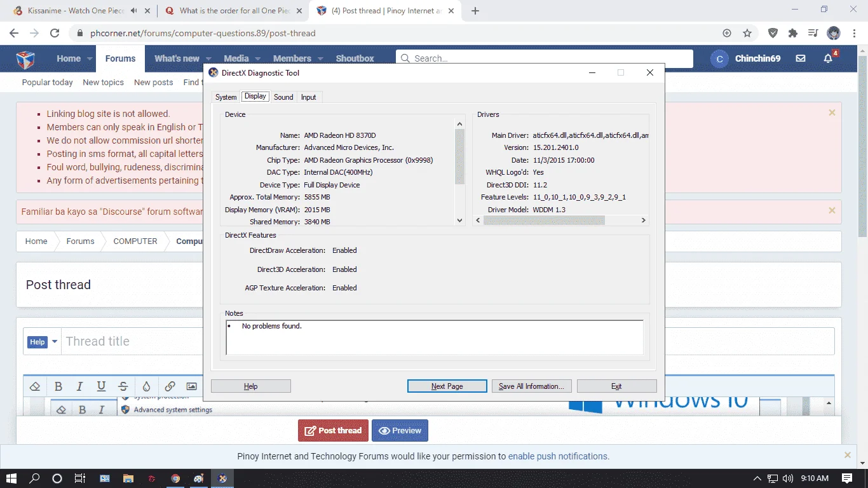
Task: Open the Input tab in DirectX tool
Action: coord(309,97)
